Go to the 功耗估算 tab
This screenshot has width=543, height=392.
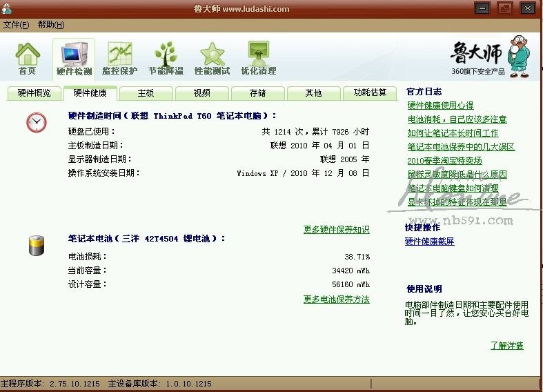371,93
